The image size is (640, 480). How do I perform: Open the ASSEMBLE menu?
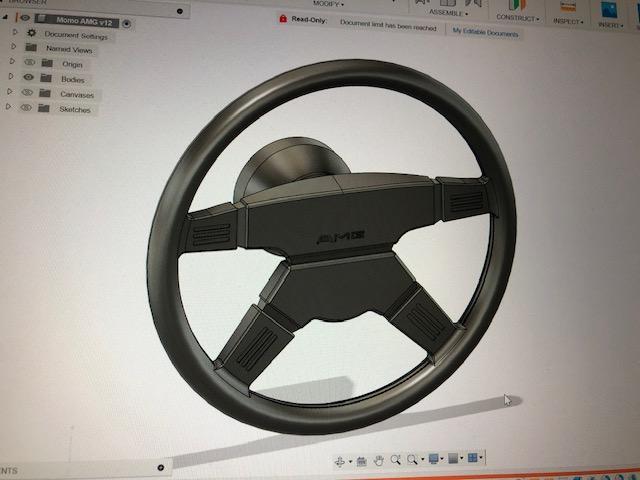[448, 13]
